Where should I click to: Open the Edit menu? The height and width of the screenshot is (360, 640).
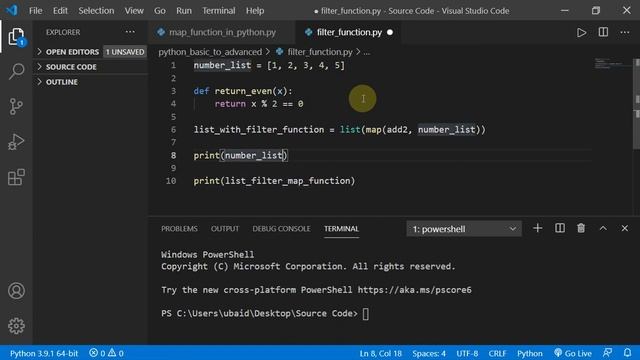point(60,11)
